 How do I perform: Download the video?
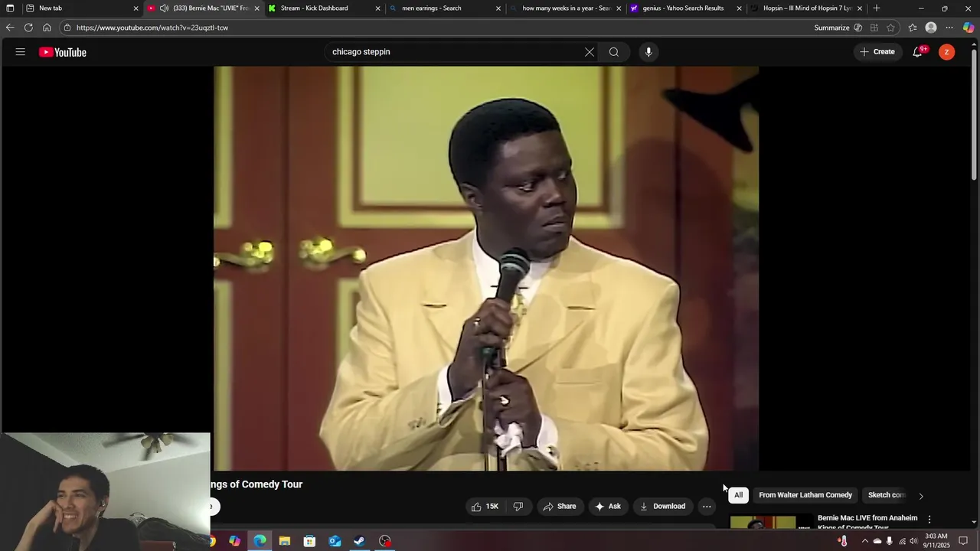[x=663, y=507]
